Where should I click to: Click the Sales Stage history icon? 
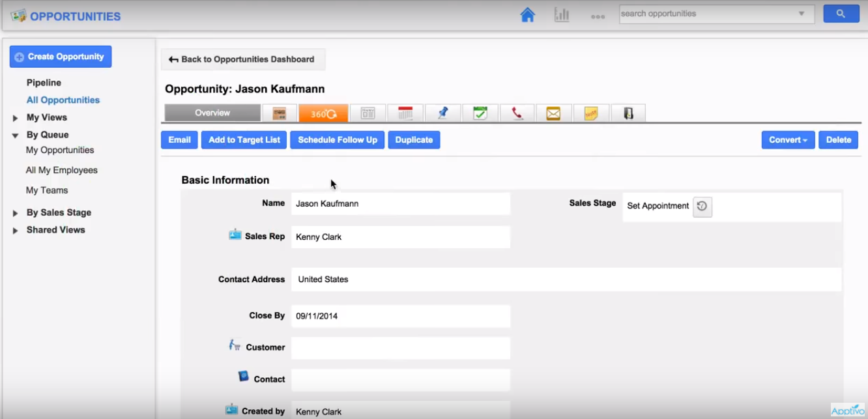click(x=702, y=207)
